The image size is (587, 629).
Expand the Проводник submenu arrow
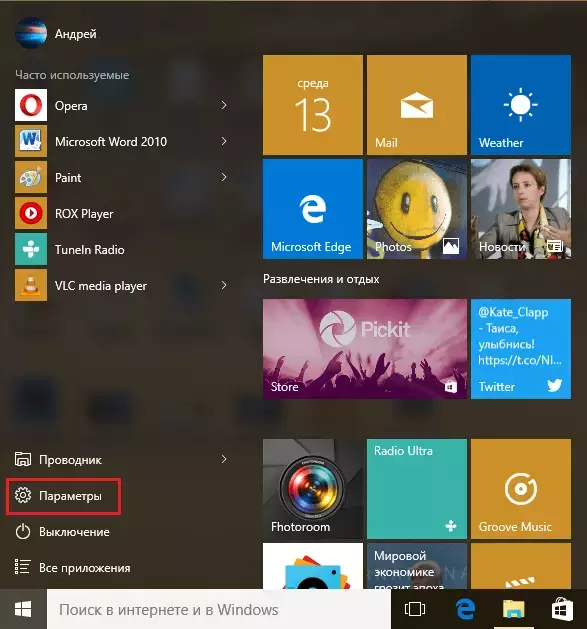click(x=224, y=459)
